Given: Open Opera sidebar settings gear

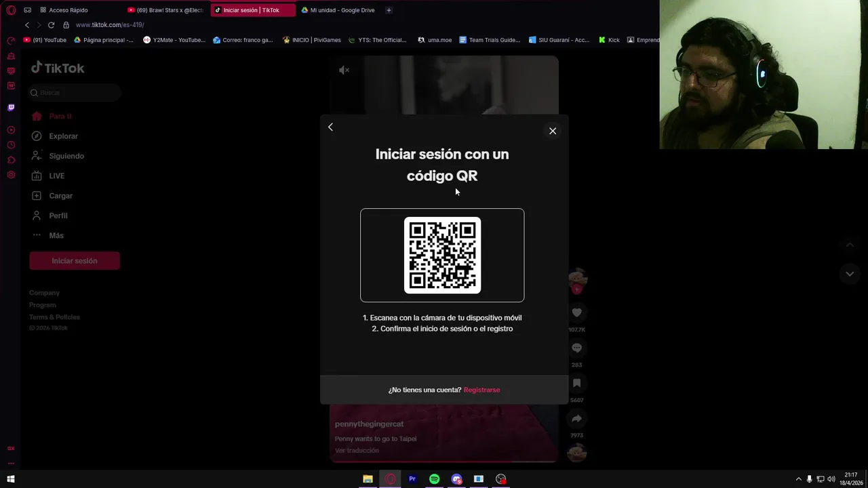Looking at the screenshot, I should tap(11, 175).
